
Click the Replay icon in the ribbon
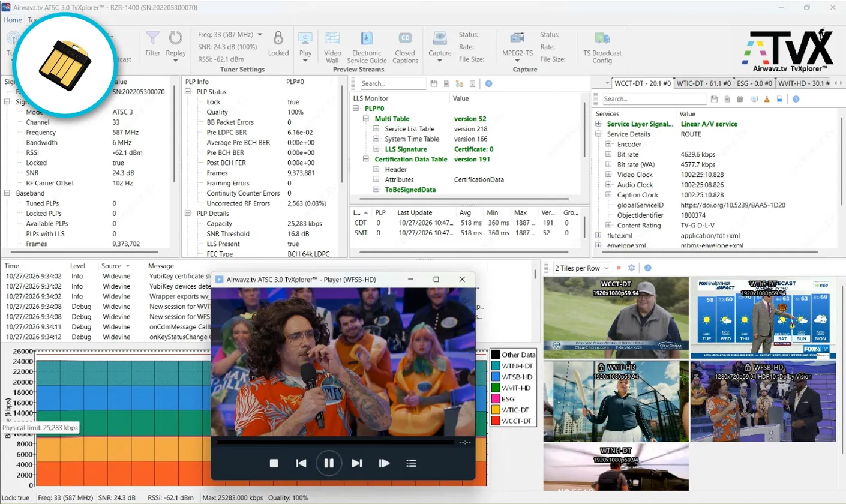(x=176, y=38)
